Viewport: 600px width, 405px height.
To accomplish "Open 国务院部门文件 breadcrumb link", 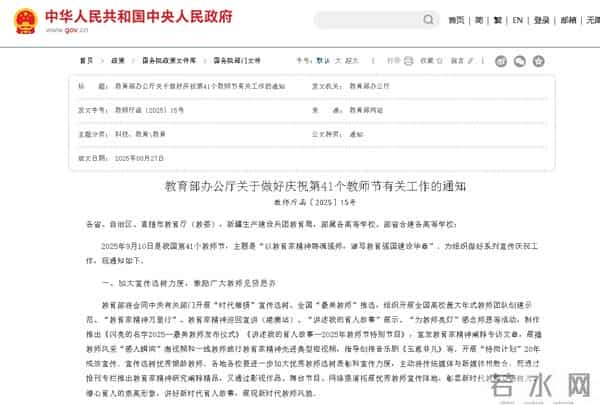I will click(237, 60).
